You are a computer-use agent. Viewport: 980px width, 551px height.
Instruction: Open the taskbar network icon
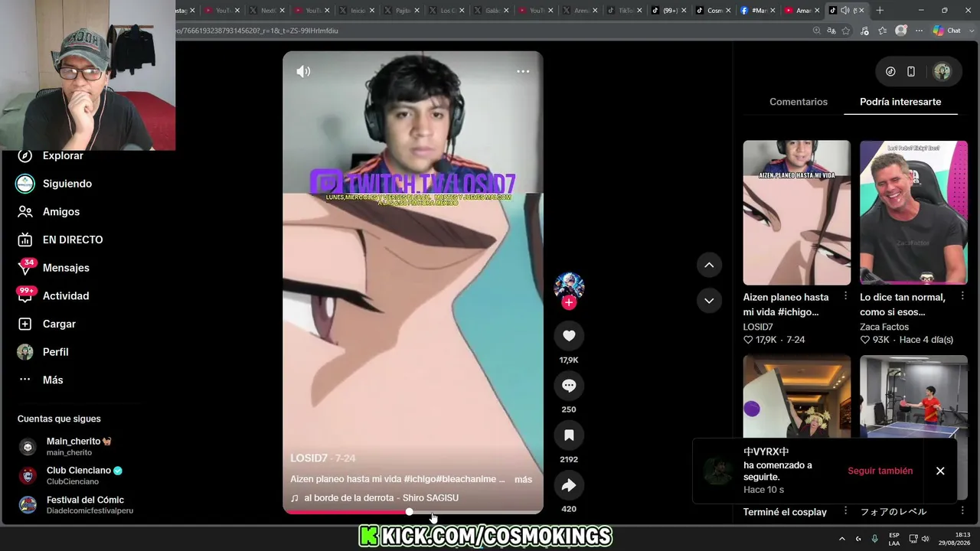click(913, 539)
